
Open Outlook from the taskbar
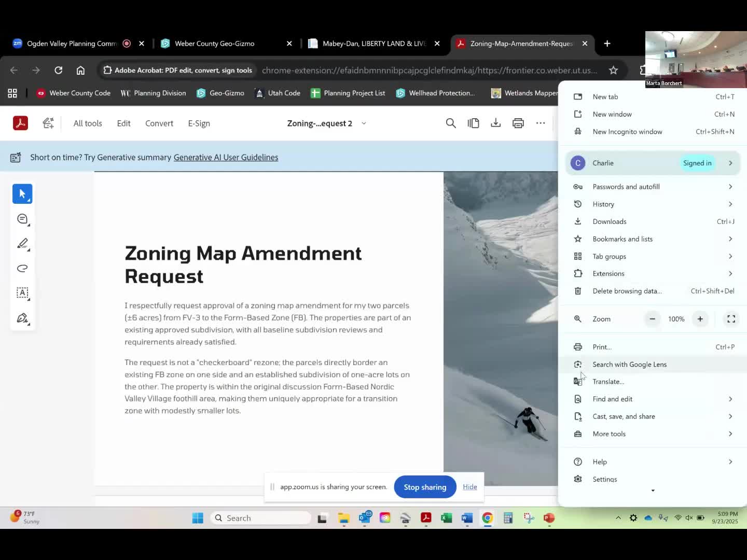365,518
